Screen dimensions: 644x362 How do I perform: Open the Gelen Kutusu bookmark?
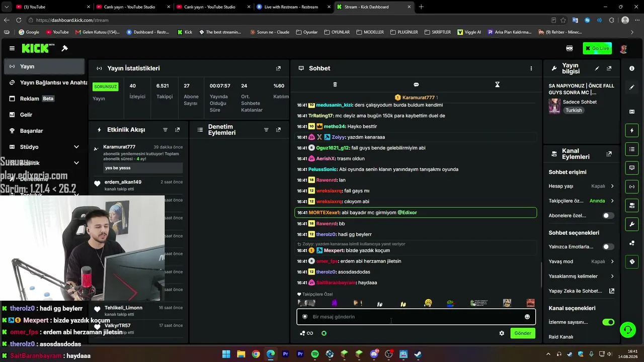97,32
